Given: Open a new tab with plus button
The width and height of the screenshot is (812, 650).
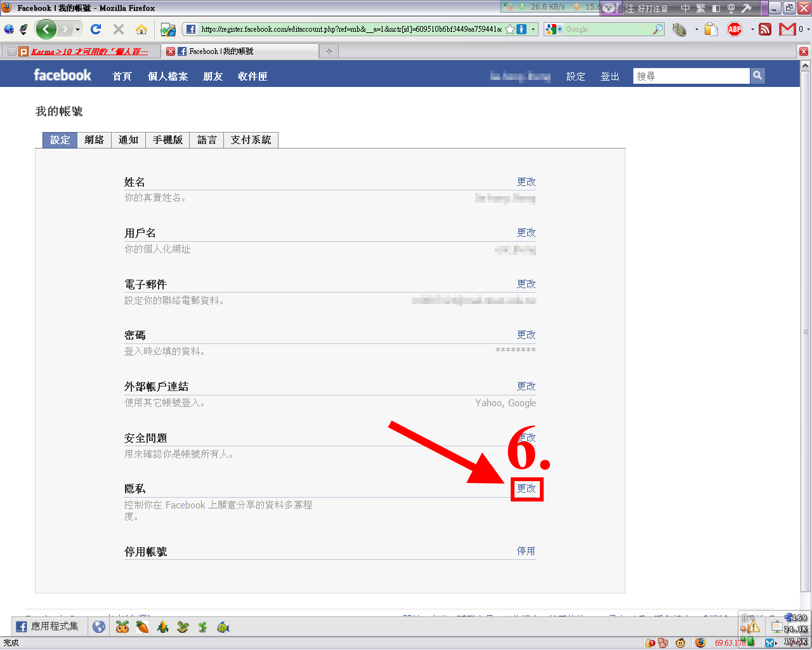Looking at the screenshot, I should pos(329,51).
